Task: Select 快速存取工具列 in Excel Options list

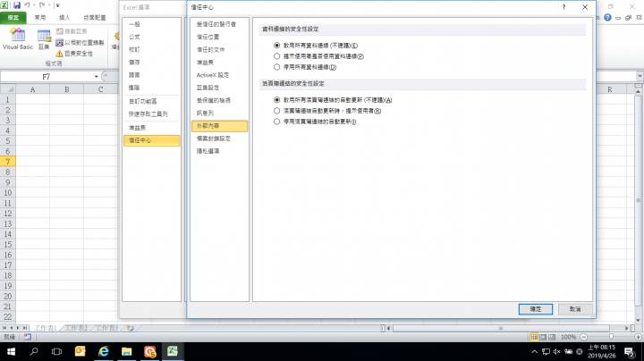Action: [x=151, y=114]
